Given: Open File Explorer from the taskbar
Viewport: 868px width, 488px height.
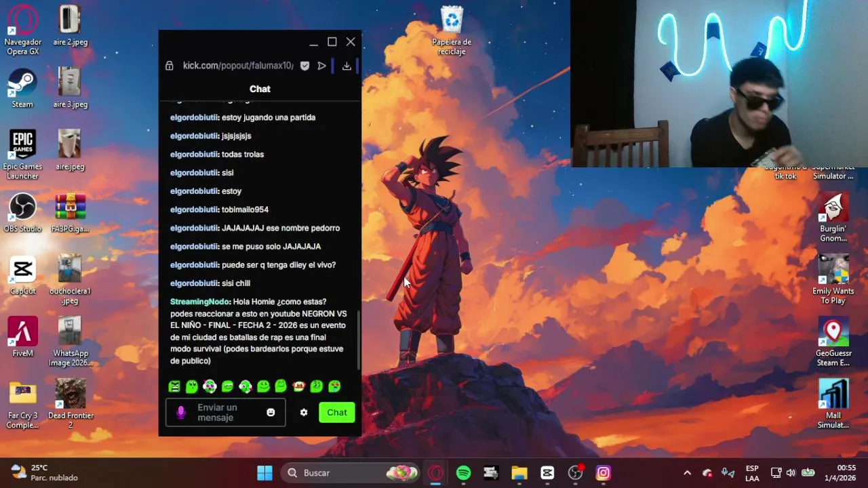Looking at the screenshot, I should [519, 473].
